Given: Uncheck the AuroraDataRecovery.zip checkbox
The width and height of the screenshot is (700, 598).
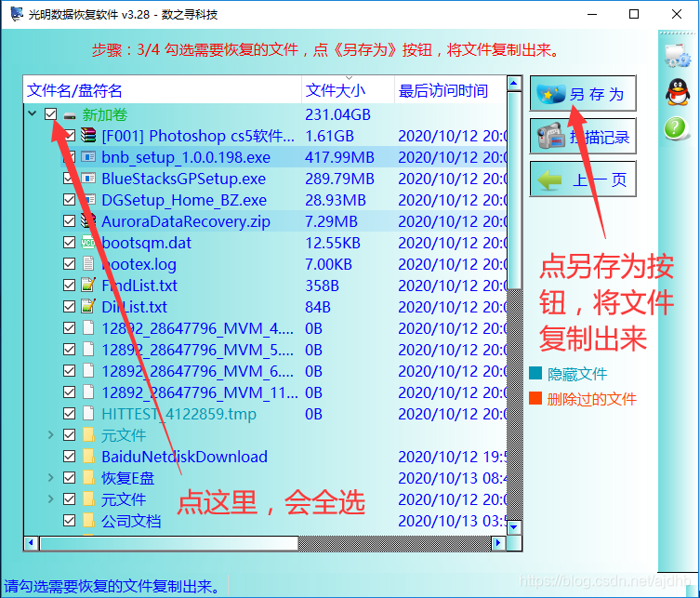Looking at the screenshot, I should [69, 221].
